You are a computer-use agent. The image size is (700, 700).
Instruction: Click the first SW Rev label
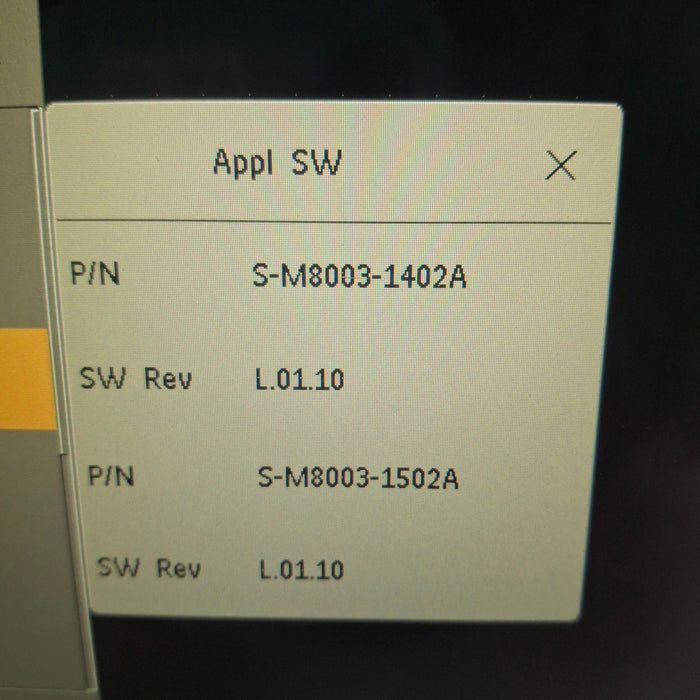coord(136,379)
